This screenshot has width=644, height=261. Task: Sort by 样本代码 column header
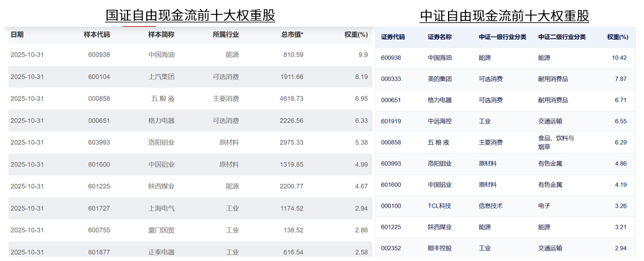pyautogui.click(x=96, y=35)
